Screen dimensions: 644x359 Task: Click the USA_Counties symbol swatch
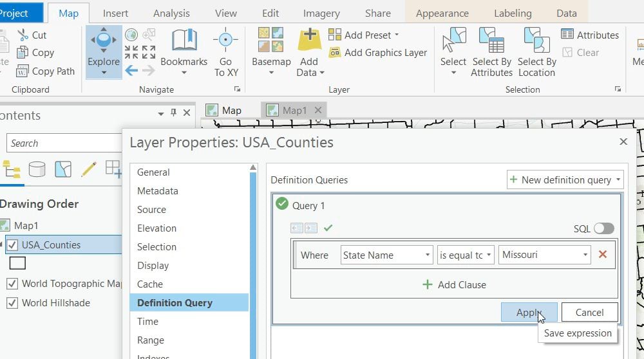pyautogui.click(x=17, y=263)
